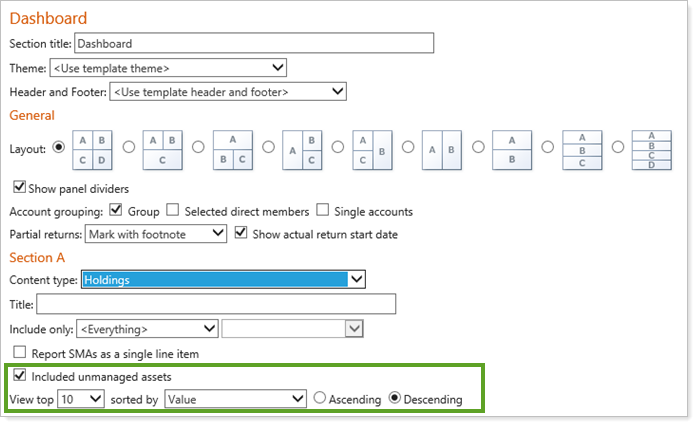697x426 pixels.
Task: Expand the Content type Holdings dropdown
Action: pos(224,280)
